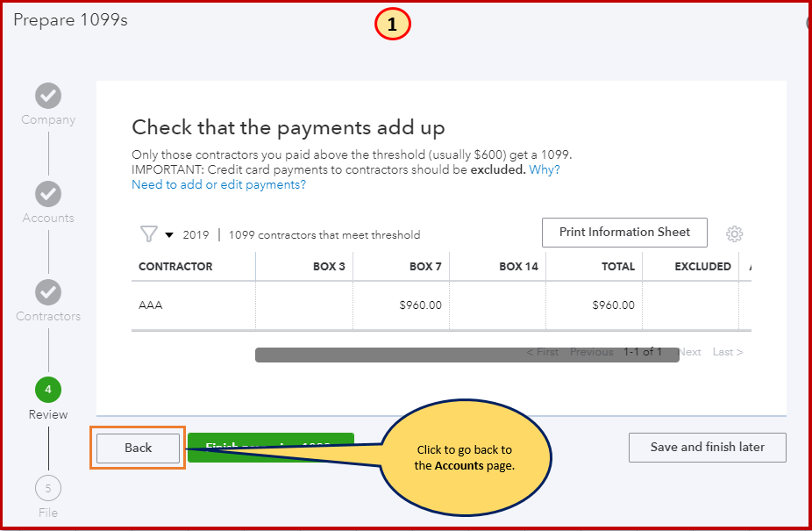Click the Previous pagination link
This screenshot has width=812, height=531.
[591, 352]
